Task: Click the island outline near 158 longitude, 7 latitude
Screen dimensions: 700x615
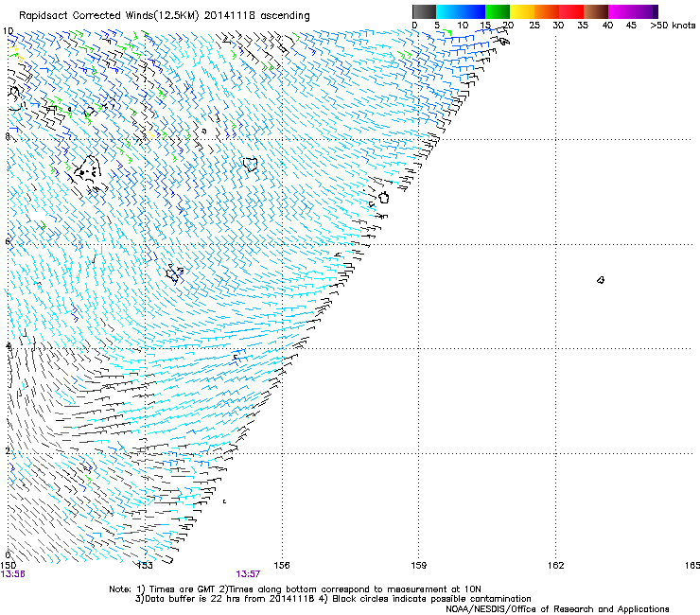Action: 383,197
